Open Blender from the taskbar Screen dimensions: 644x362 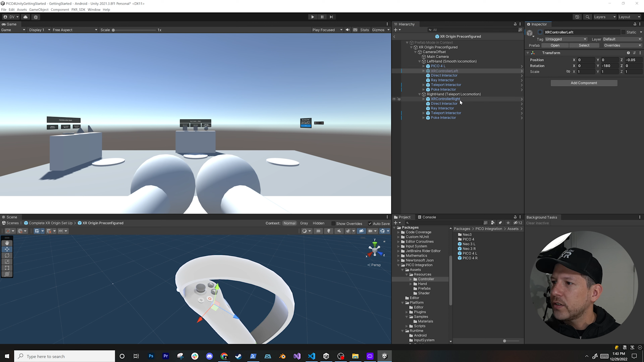tap(282, 356)
